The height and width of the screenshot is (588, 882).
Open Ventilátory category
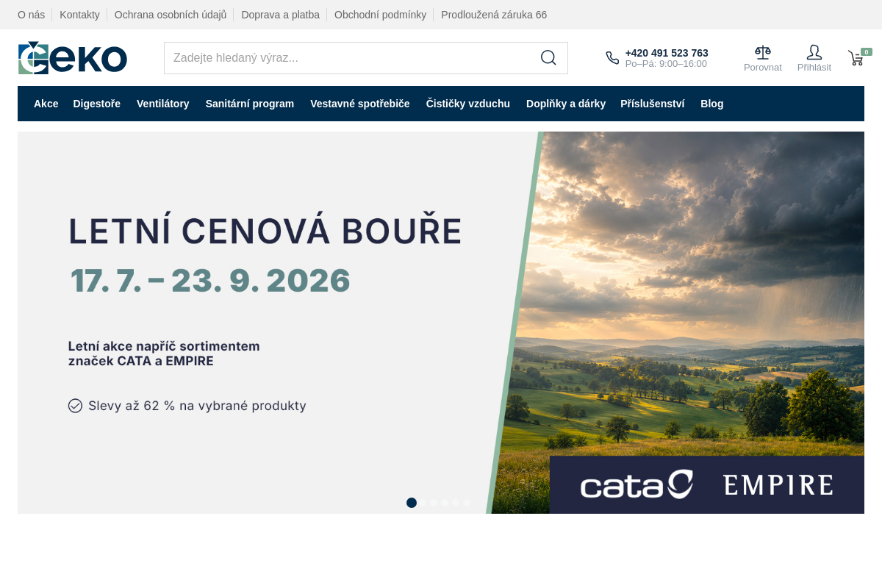click(163, 104)
